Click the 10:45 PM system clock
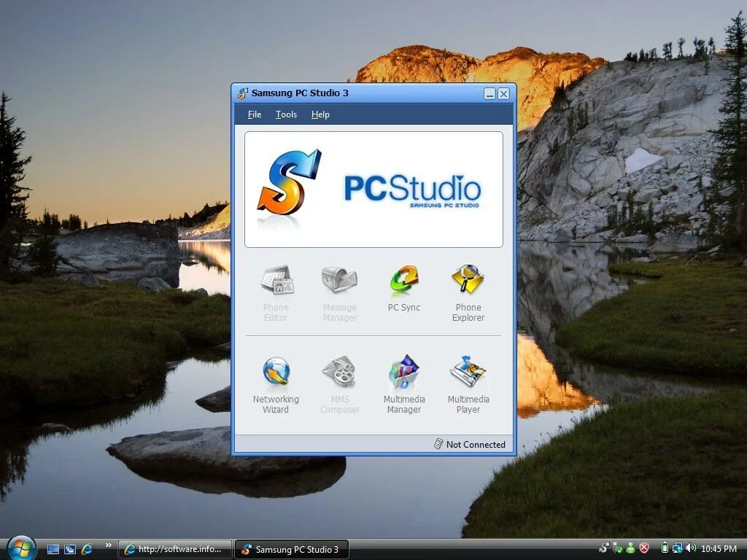Viewport: 747px width, 560px height. (719, 549)
